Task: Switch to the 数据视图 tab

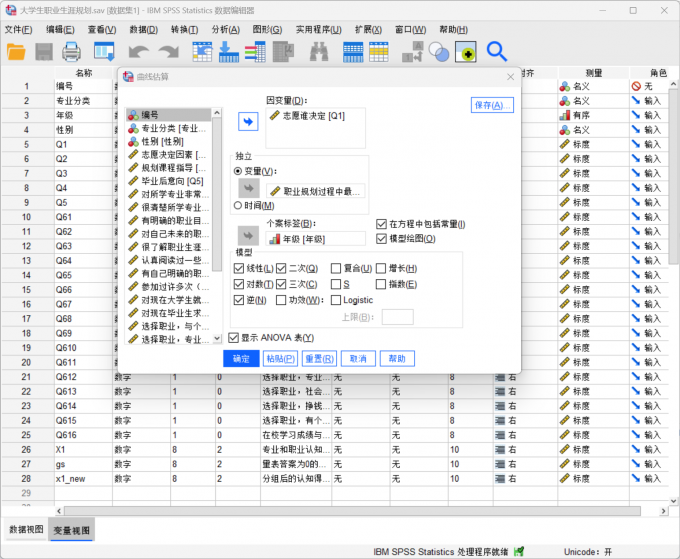Action: [25, 529]
